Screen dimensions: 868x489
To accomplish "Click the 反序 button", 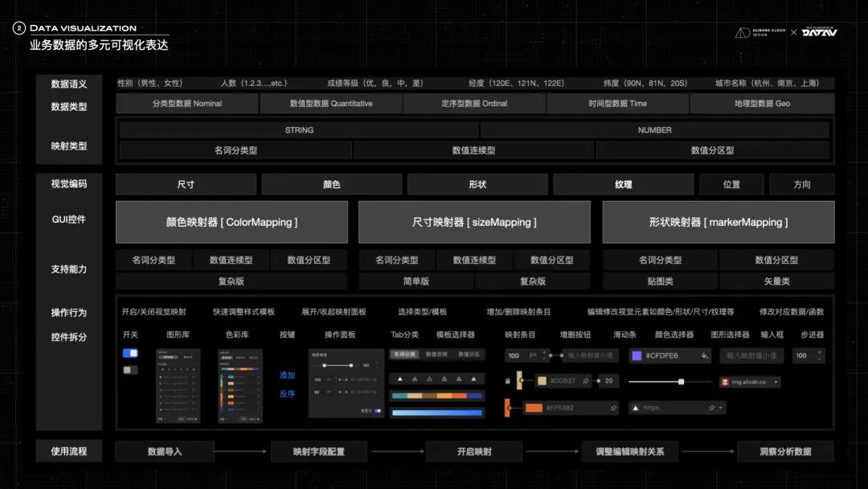I will (x=287, y=394).
